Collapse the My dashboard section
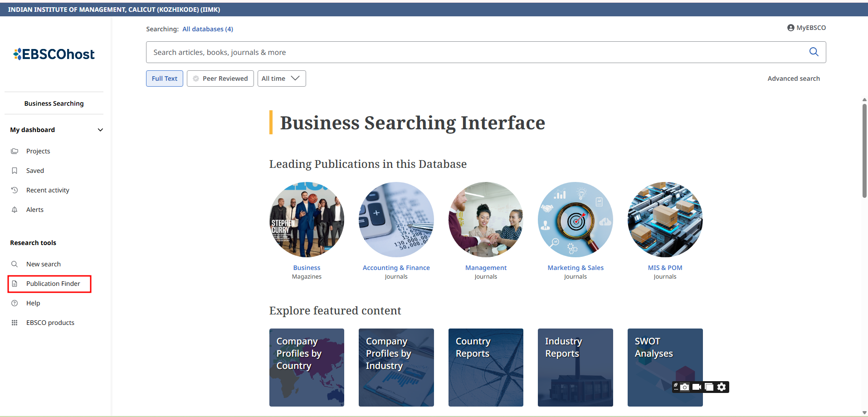 (x=100, y=130)
